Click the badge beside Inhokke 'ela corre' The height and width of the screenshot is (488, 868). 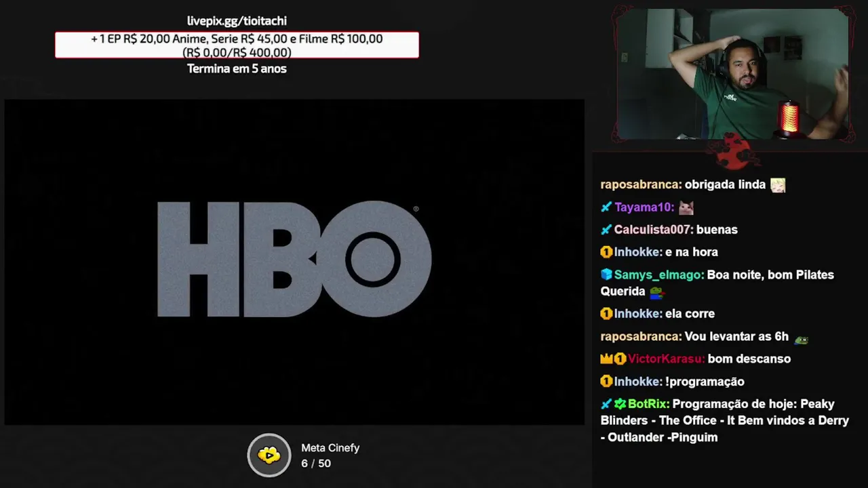pyautogui.click(x=606, y=314)
